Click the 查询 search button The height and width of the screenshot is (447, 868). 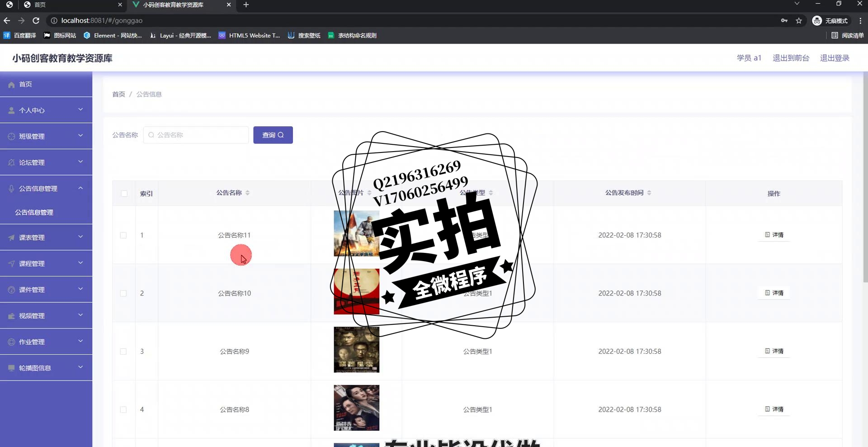point(273,135)
